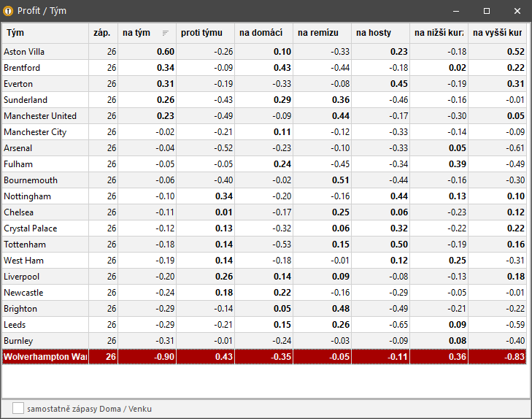Sort by 'na nižší kurz' column header

click(438, 33)
